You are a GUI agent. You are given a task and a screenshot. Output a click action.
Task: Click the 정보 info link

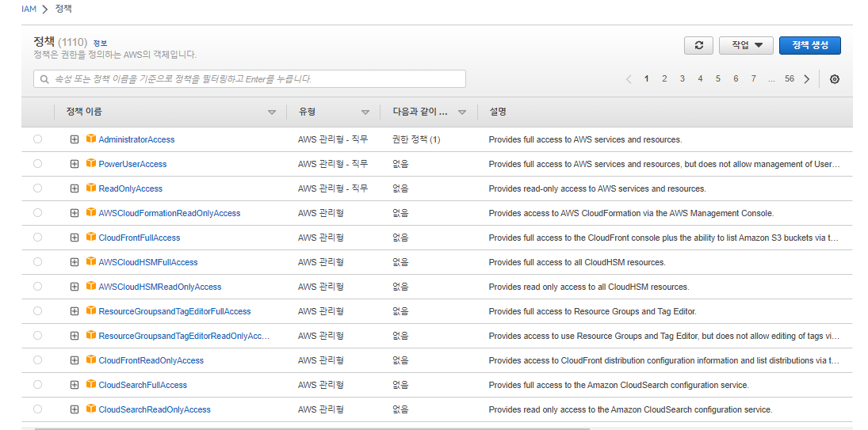click(100, 43)
